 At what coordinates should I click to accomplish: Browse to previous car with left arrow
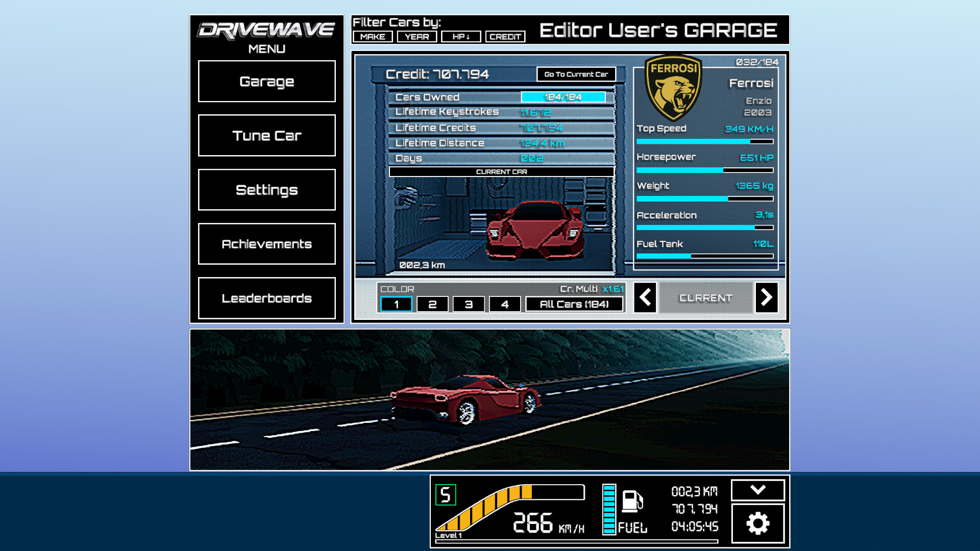coord(645,298)
